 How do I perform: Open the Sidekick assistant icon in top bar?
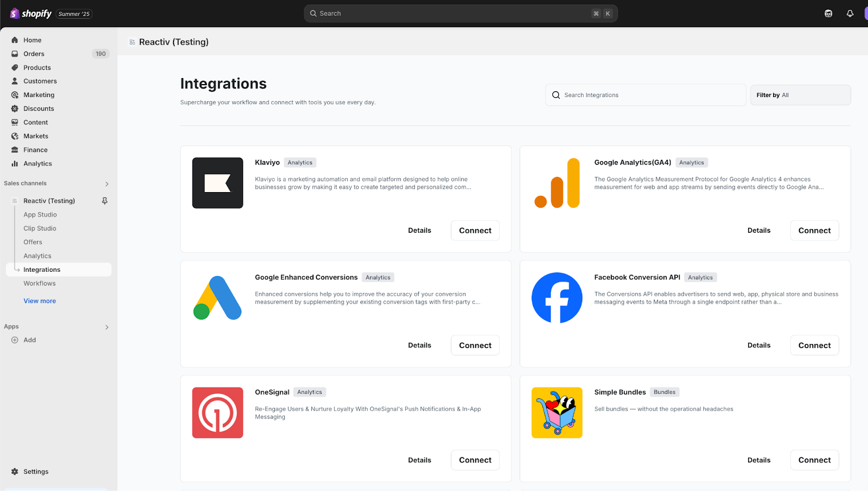[828, 14]
